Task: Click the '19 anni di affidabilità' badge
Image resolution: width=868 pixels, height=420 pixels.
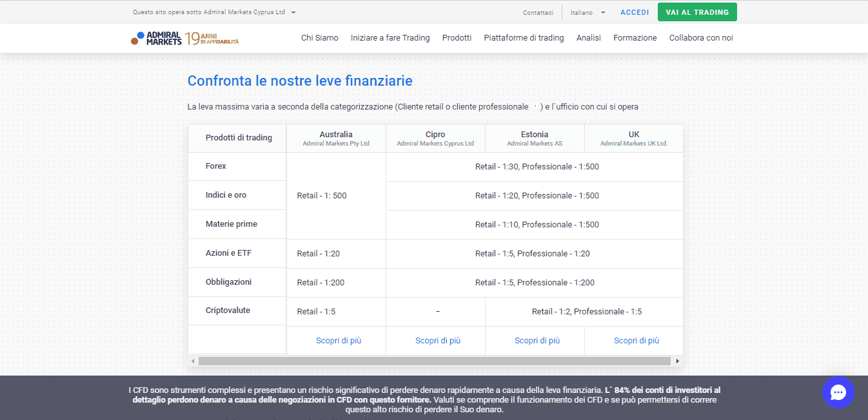Action: coord(212,39)
